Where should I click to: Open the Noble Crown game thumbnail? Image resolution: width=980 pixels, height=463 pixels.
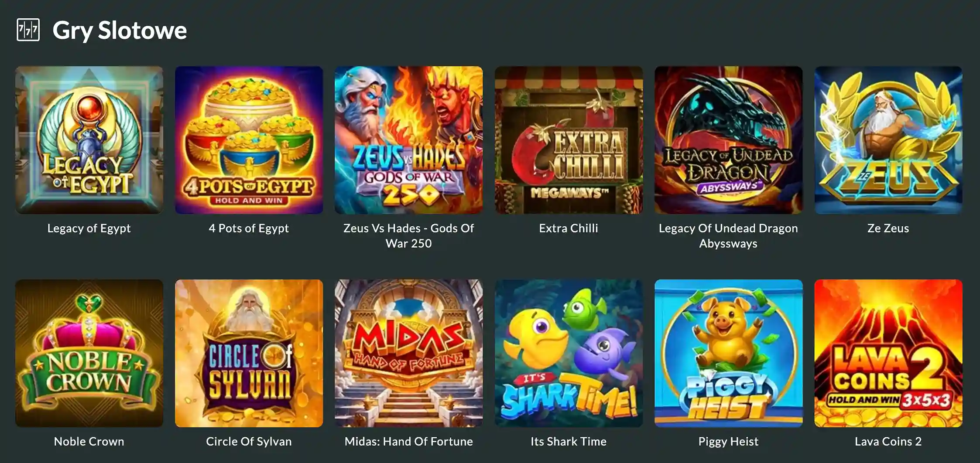(89, 353)
